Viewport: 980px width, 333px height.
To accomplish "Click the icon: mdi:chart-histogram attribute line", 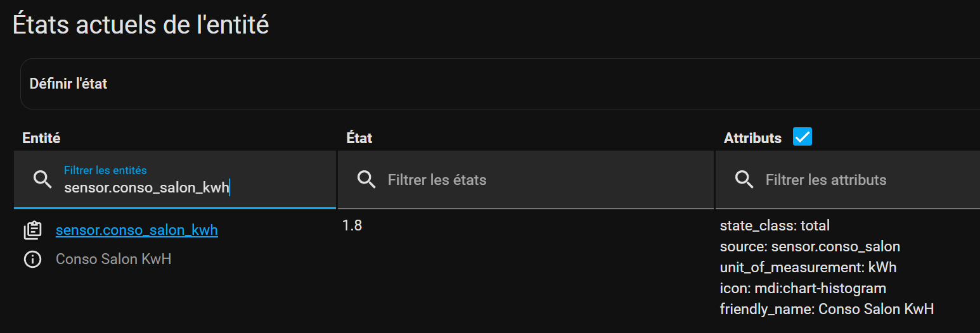I will 803,288.
